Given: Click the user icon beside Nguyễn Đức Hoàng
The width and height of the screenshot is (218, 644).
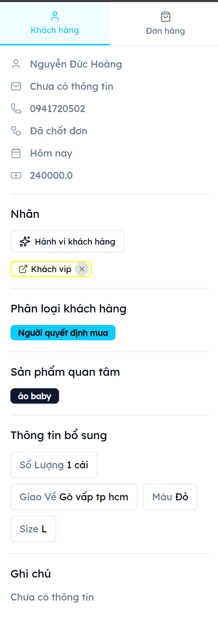Looking at the screenshot, I should (x=16, y=64).
